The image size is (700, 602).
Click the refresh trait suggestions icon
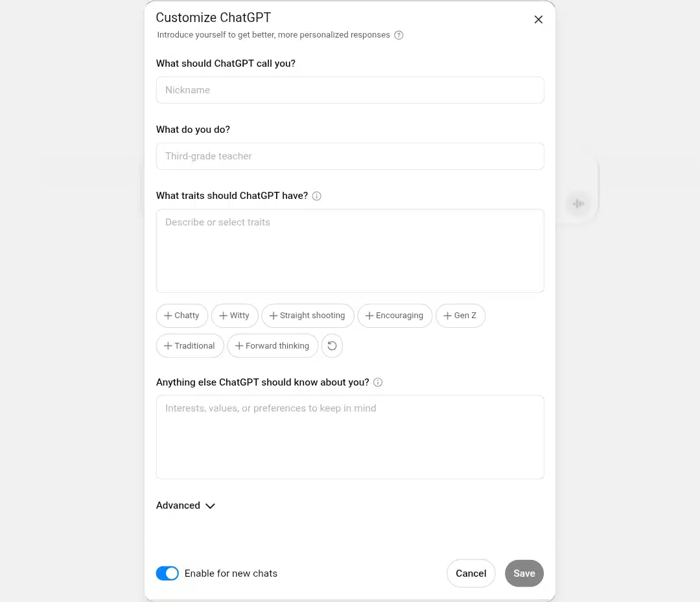pyautogui.click(x=332, y=346)
